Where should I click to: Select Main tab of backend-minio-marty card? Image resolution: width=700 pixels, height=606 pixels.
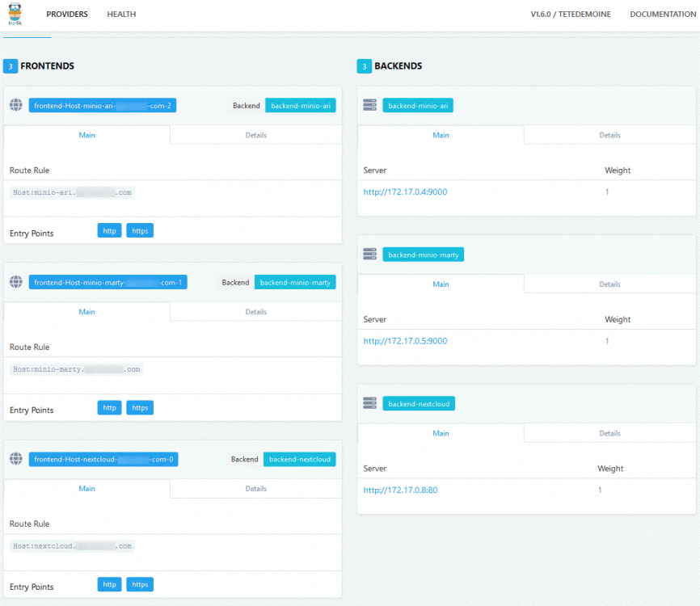coord(441,284)
